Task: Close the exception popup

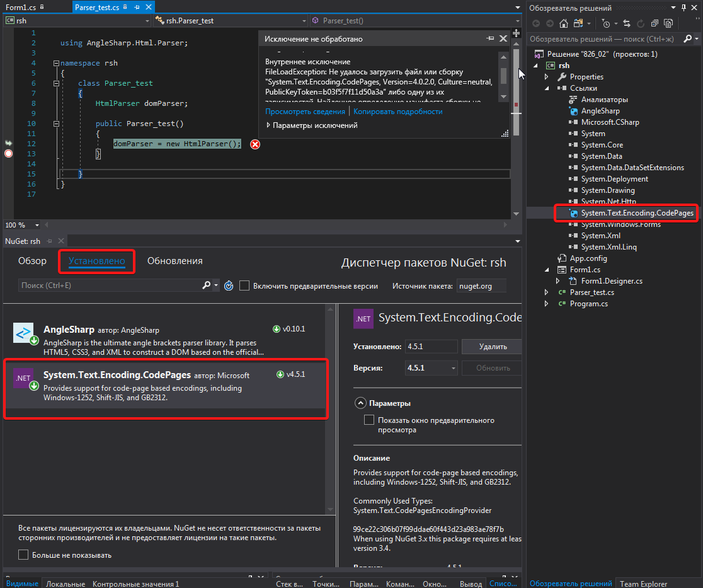Action: point(503,38)
